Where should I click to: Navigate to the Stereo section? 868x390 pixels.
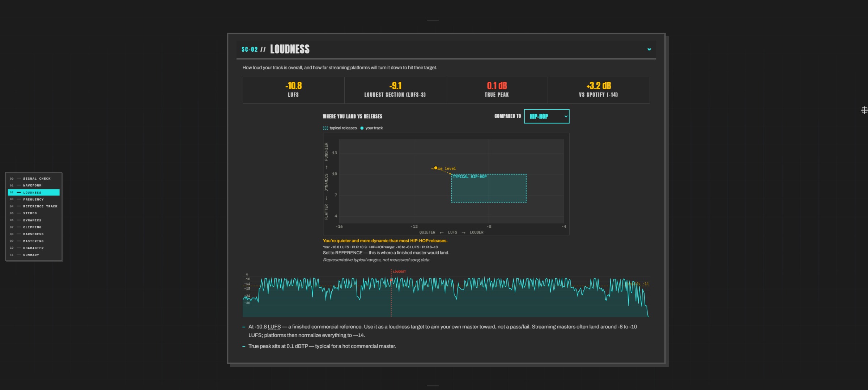[x=34, y=213]
